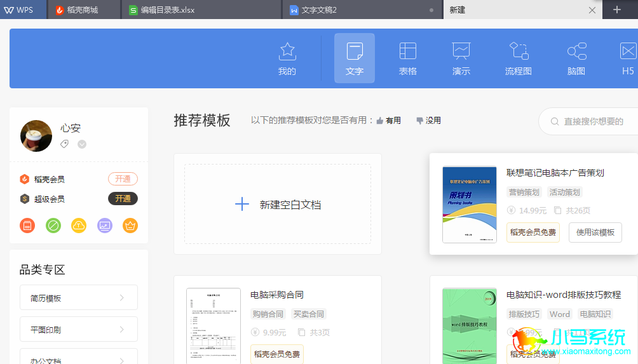Image resolution: width=638 pixels, height=364 pixels.
Task: Add a new tab with plus button
Action: coord(617,10)
